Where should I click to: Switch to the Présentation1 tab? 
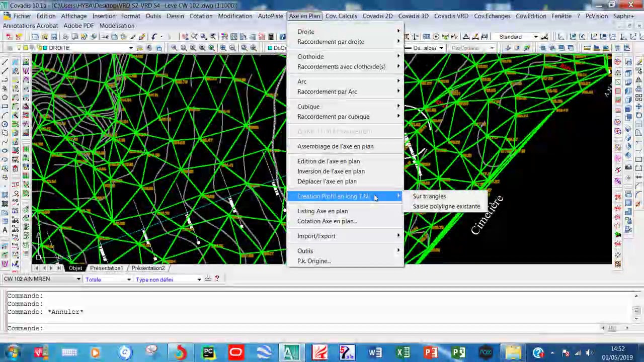[x=106, y=268]
